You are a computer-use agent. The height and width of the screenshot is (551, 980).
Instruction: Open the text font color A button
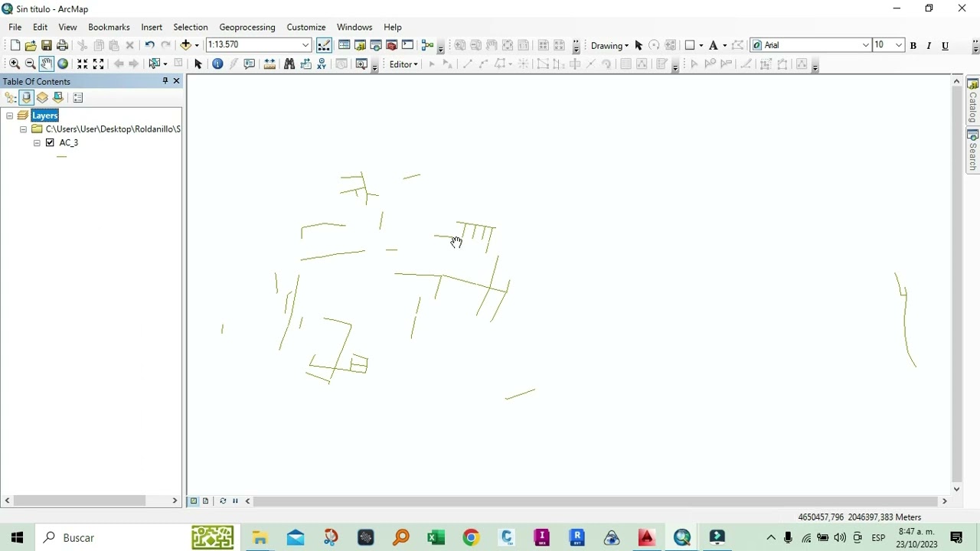[x=713, y=45]
